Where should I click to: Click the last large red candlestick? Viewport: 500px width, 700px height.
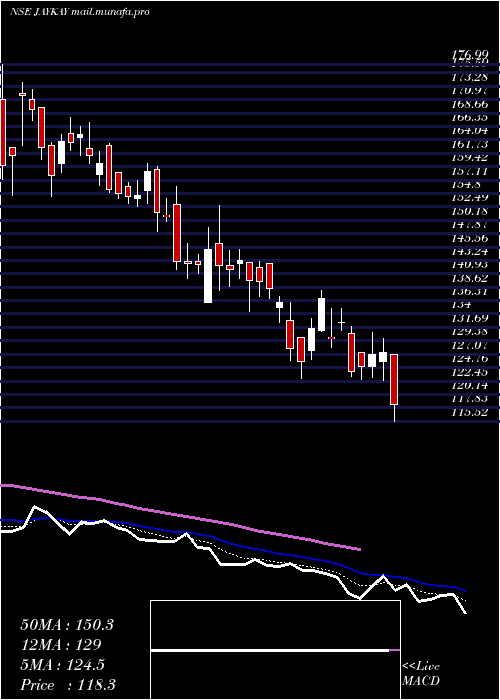coord(394,379)
